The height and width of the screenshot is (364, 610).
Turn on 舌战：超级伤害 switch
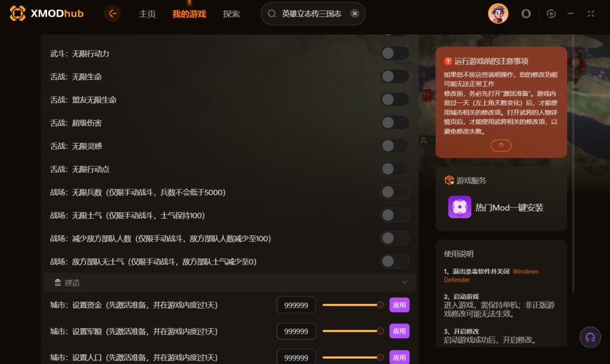pyautogui.click(x=394, y=123)
